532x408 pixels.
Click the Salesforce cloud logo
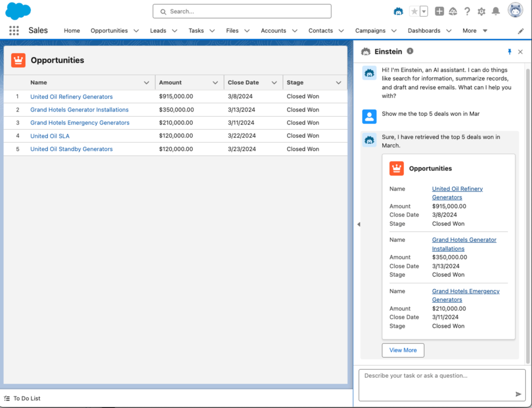click(18, 11)
